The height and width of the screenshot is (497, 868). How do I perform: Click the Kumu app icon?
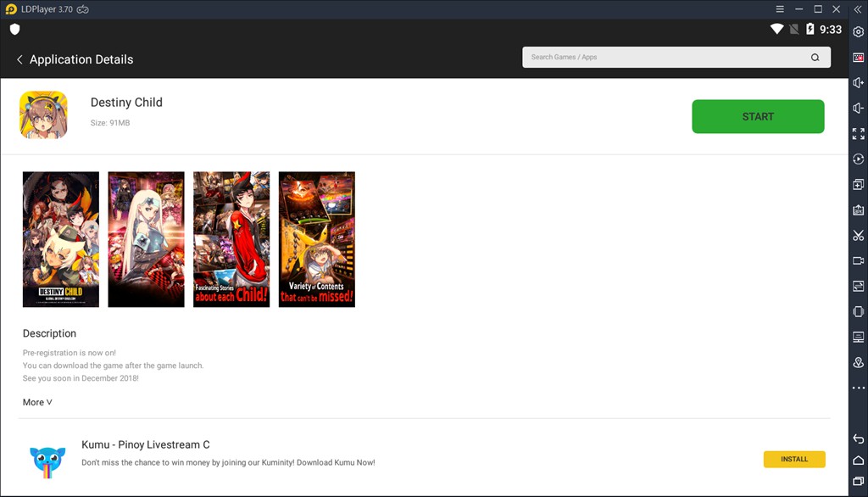tap(47, 461)
